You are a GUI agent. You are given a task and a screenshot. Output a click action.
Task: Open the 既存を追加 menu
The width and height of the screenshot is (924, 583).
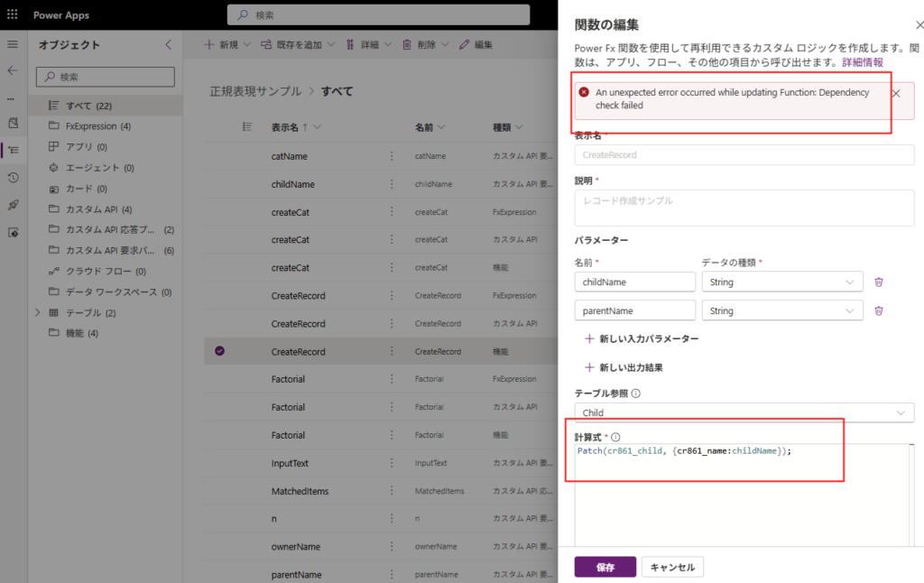pos(297,44)
